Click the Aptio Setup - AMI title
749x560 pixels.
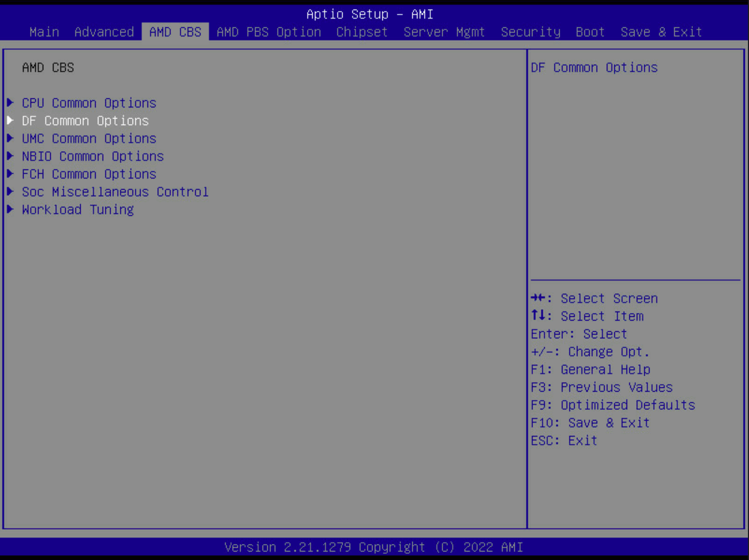coord(370,14)
